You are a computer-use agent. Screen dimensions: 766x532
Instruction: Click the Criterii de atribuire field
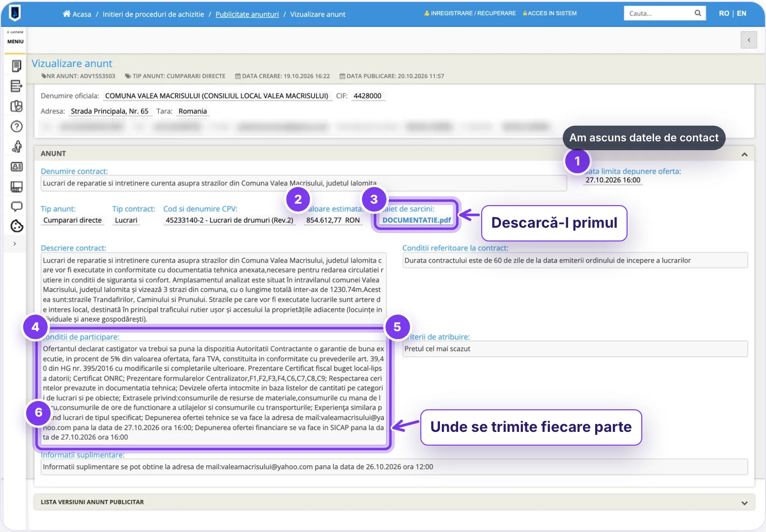click(x=575, y=349)
